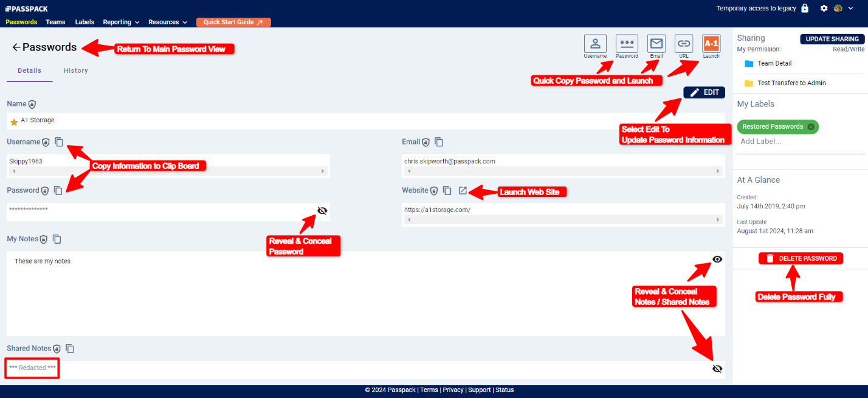Click UPDATE SHARING button
This screenshot has height=398, width=868.
(x=832, y=39)
